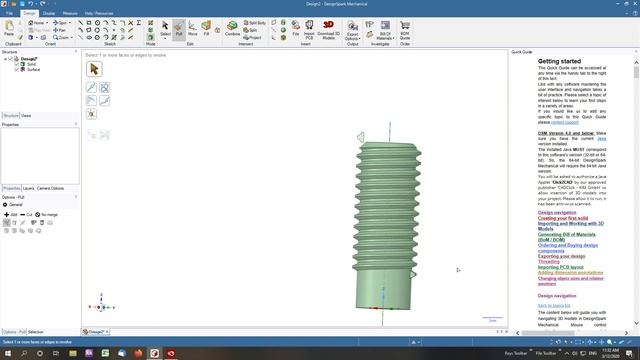Open the Windows Start menu
The image size is (640, 360).
[8, 353]
